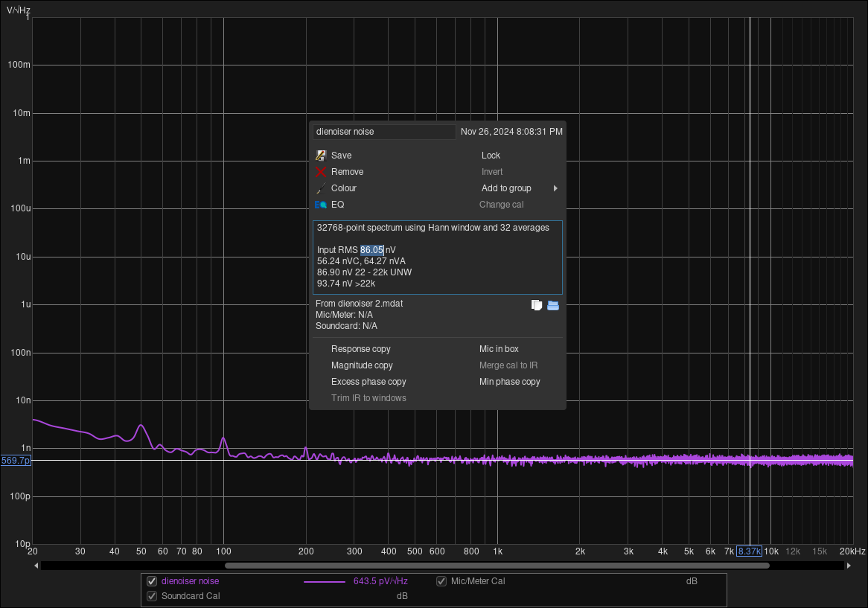This screenshot has width=868, height=608.
Task: Expand the Add to group submenu arrow
Action: pos(555,188)
